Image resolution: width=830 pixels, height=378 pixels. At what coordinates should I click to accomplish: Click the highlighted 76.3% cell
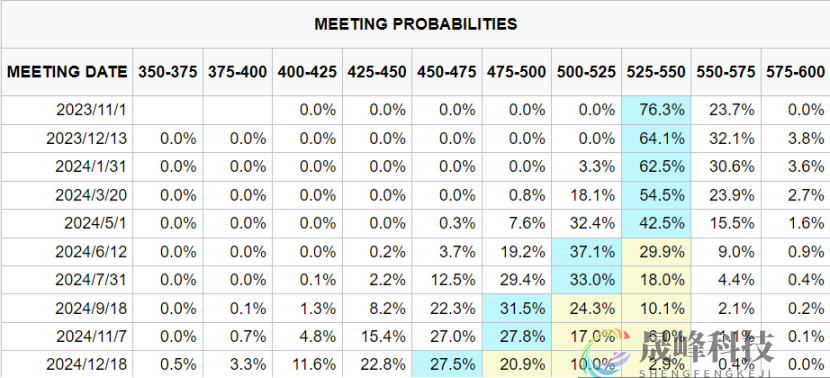[656, 110]
